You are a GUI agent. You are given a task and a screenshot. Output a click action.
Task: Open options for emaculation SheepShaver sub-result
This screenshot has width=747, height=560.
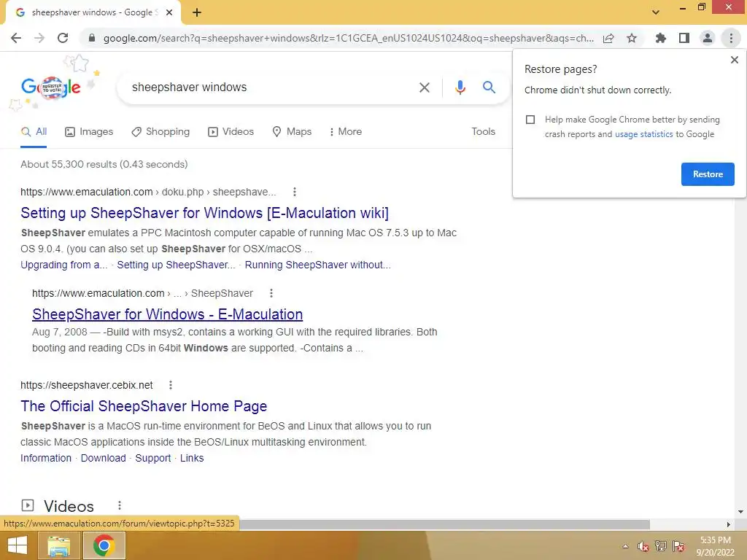[x=271, y=293]
